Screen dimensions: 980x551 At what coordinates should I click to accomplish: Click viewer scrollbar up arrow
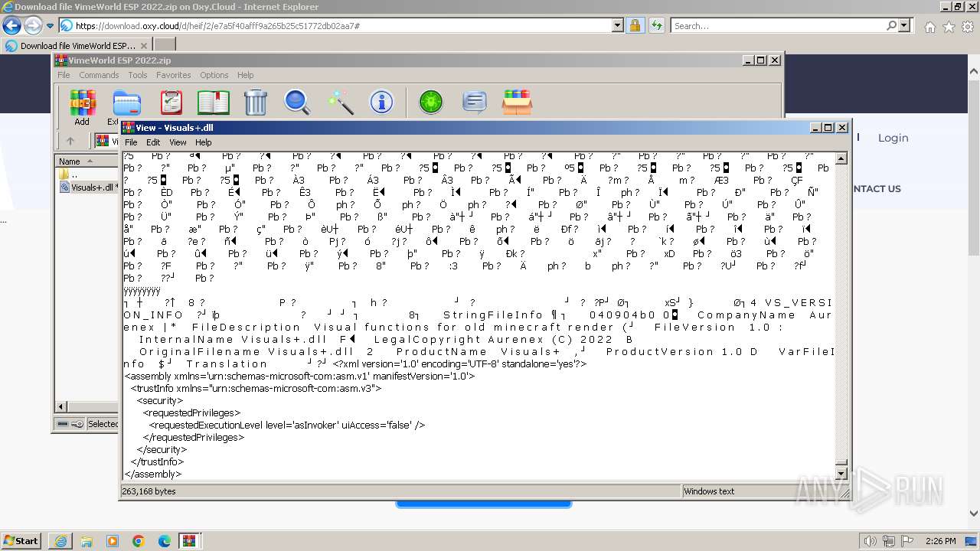coord(841,158)
